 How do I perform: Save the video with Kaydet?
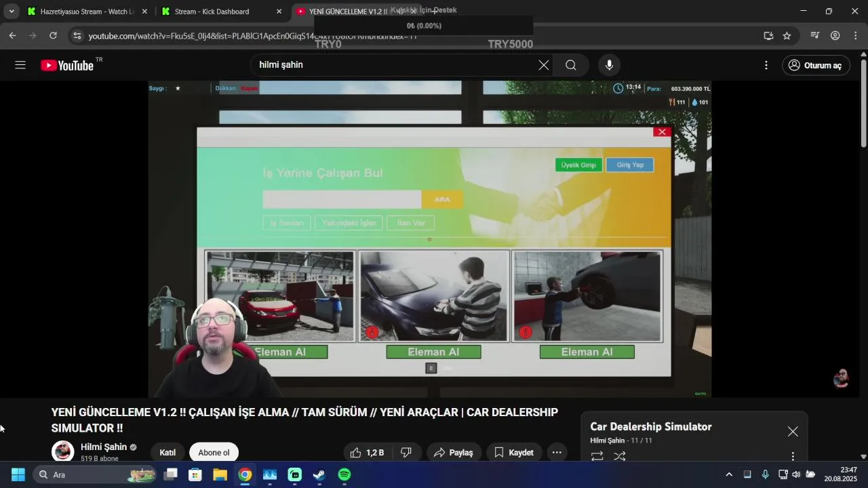(x=513, y=453)
